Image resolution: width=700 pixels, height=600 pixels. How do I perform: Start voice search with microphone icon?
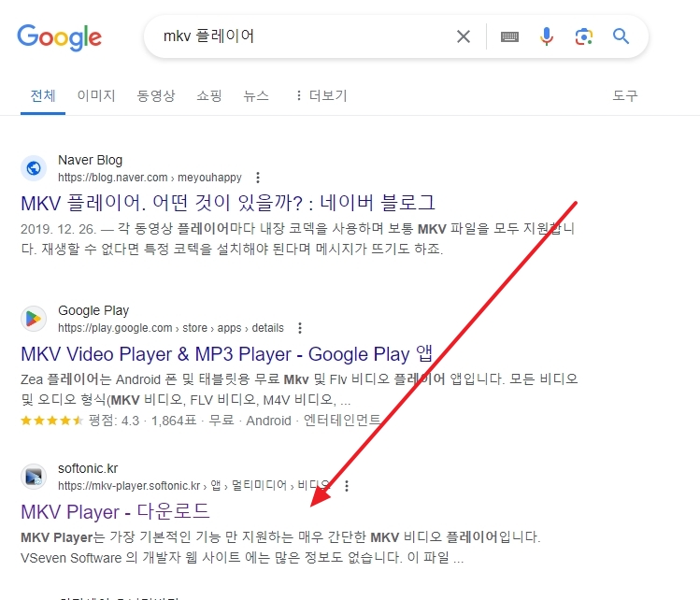547,36
